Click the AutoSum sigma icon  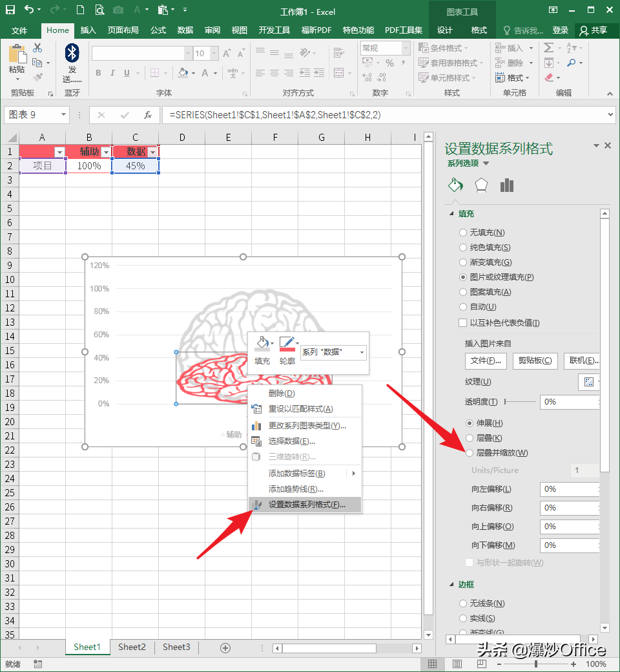pyautogui.click(x=548, y=48)
